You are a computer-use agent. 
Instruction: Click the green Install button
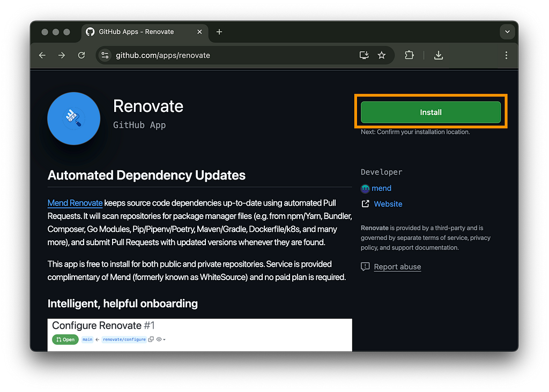tap(431, 112)
